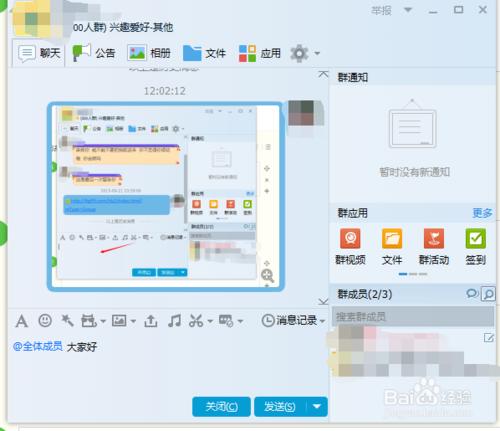Expand the gift icon dropdown arrow
Viewport: 500px width, 431px height.
pyautogui.click(x=103, y=321)
